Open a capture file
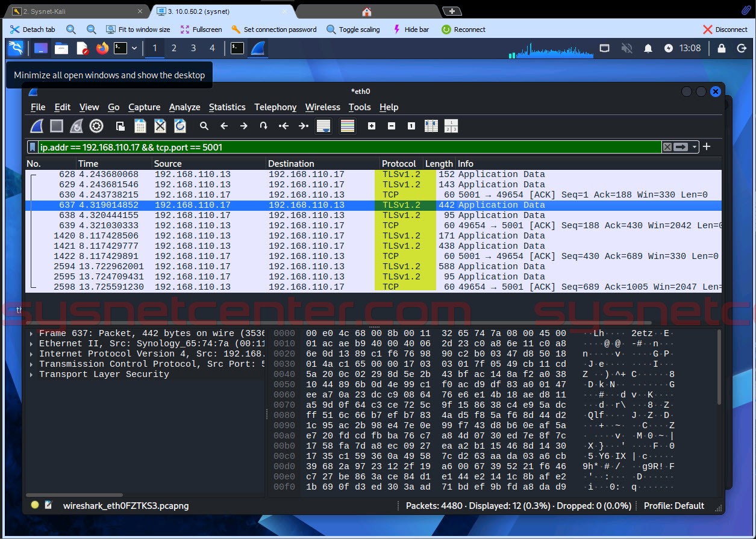 [120, 126]
